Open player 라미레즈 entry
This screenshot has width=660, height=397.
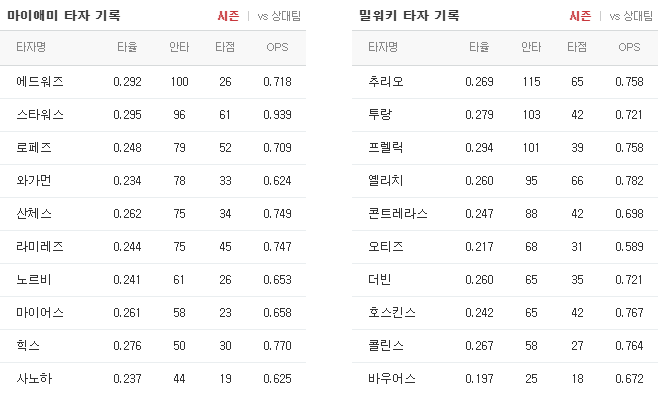click(40, 246)
